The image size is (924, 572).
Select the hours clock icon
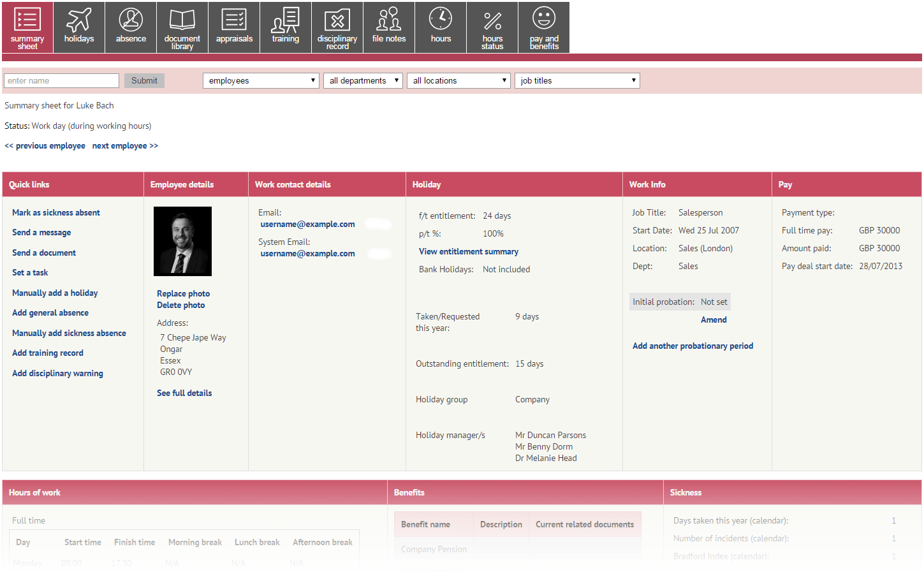(x=440, y=27)
